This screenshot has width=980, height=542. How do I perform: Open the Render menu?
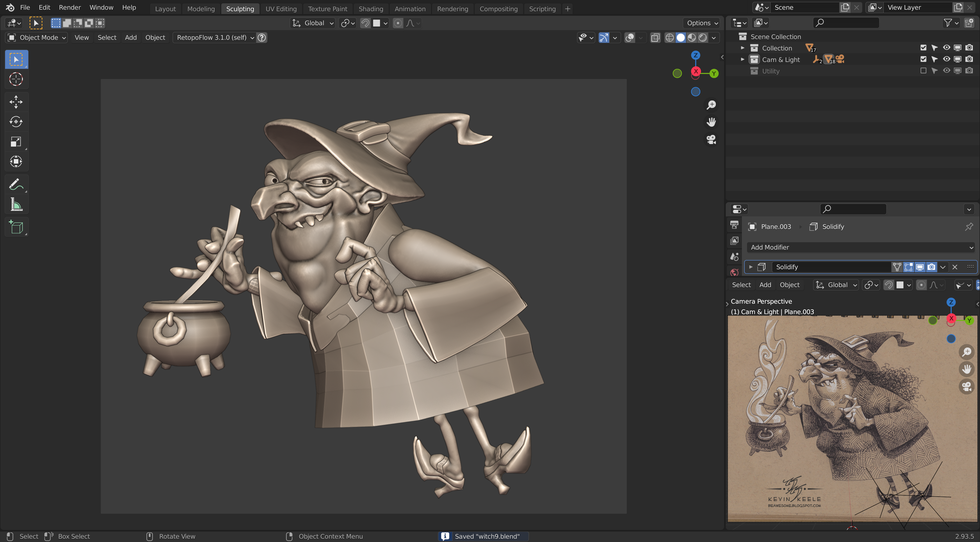click(70, 8)
